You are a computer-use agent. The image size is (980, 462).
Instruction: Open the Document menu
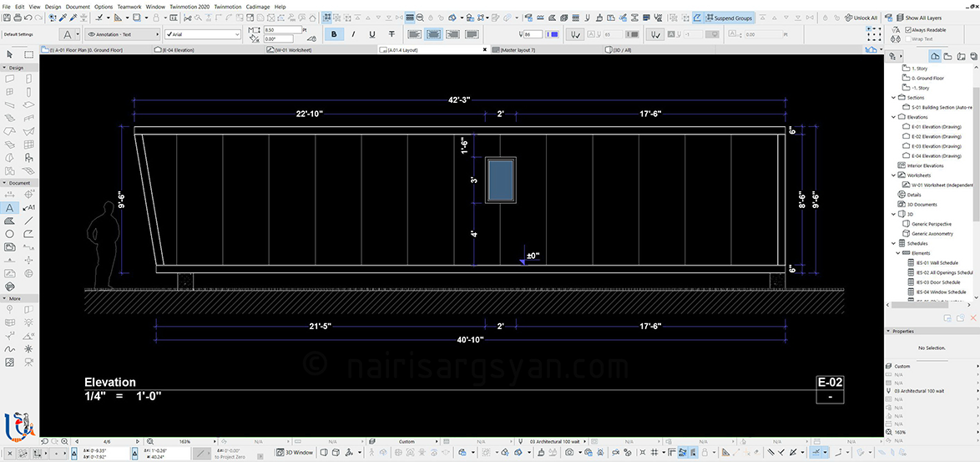[78, 6]
